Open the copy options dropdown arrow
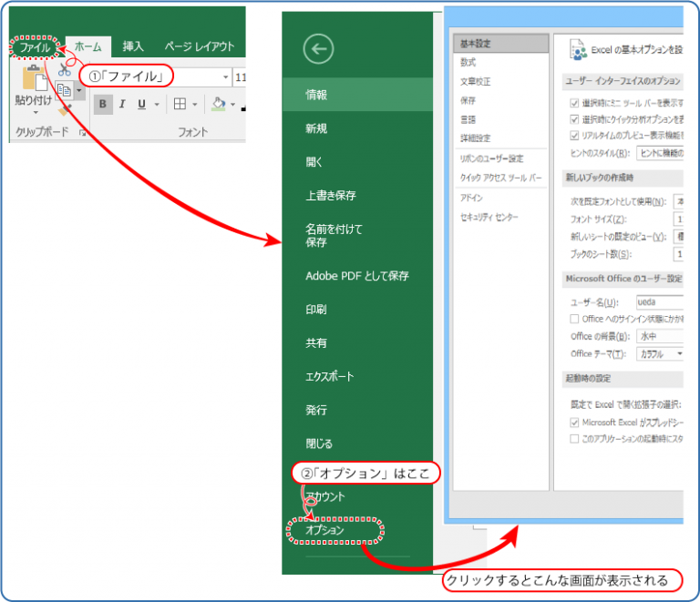The image size is (700, 602). tap(79, 90)
